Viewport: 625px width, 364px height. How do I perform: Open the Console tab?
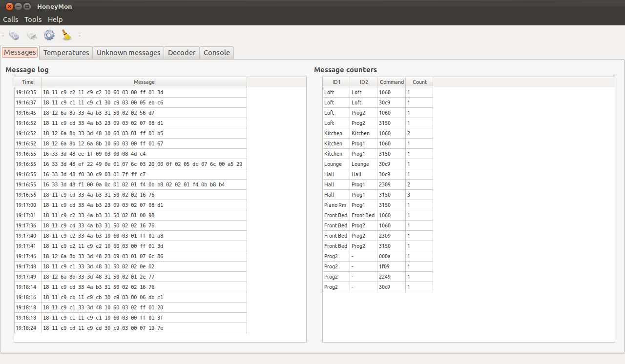[217, 53]
